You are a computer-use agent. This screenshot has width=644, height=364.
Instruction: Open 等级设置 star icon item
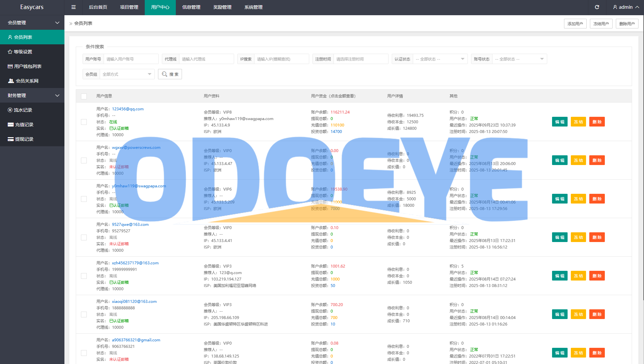pos(23,52)
